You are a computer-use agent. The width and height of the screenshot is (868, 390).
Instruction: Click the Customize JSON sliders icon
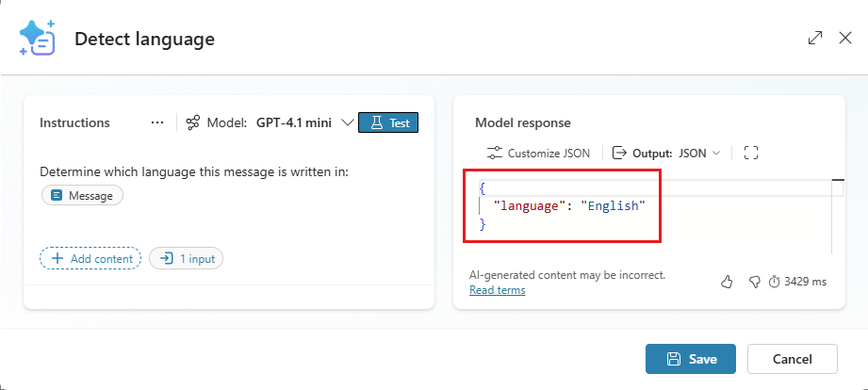[494, 153]
